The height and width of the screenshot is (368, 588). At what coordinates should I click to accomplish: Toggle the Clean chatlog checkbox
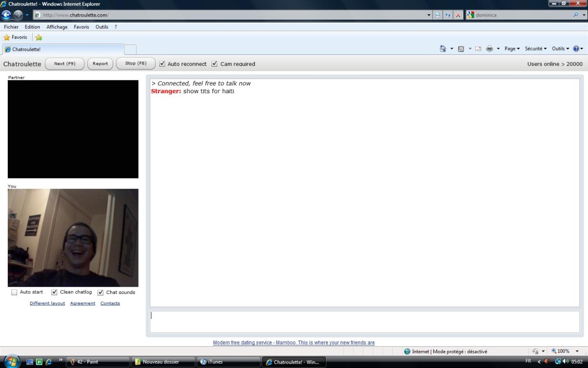pyautogui.click(x=54, y=292)
